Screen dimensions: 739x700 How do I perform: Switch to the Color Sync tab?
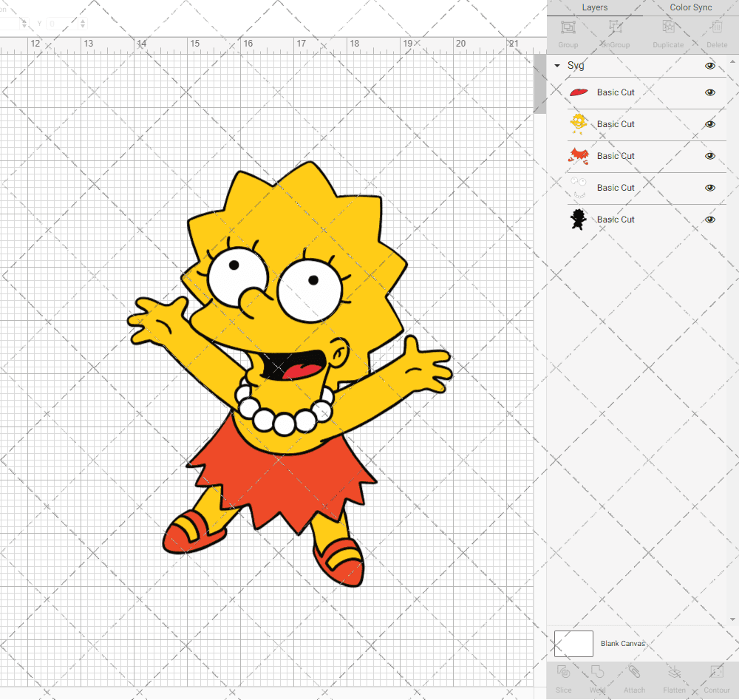pos(690,7)
